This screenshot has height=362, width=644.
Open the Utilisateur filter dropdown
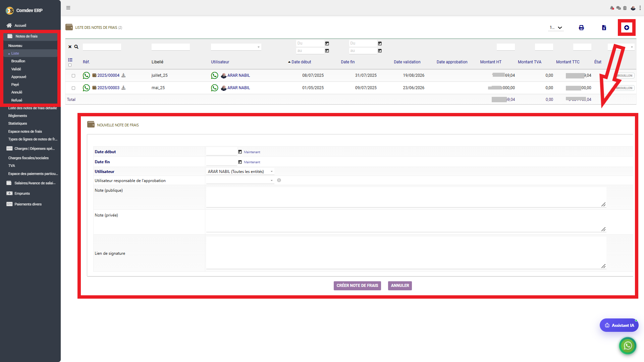click(236, 47)
